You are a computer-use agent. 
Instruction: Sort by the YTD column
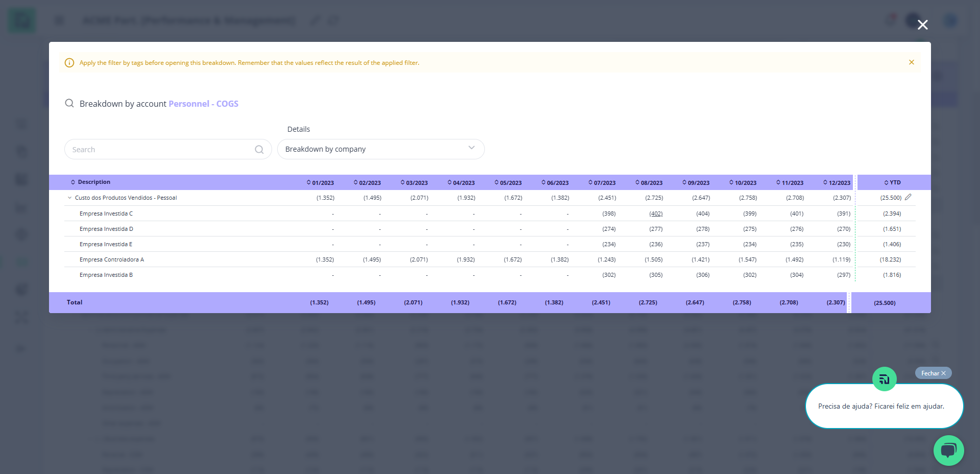point(892,182)
